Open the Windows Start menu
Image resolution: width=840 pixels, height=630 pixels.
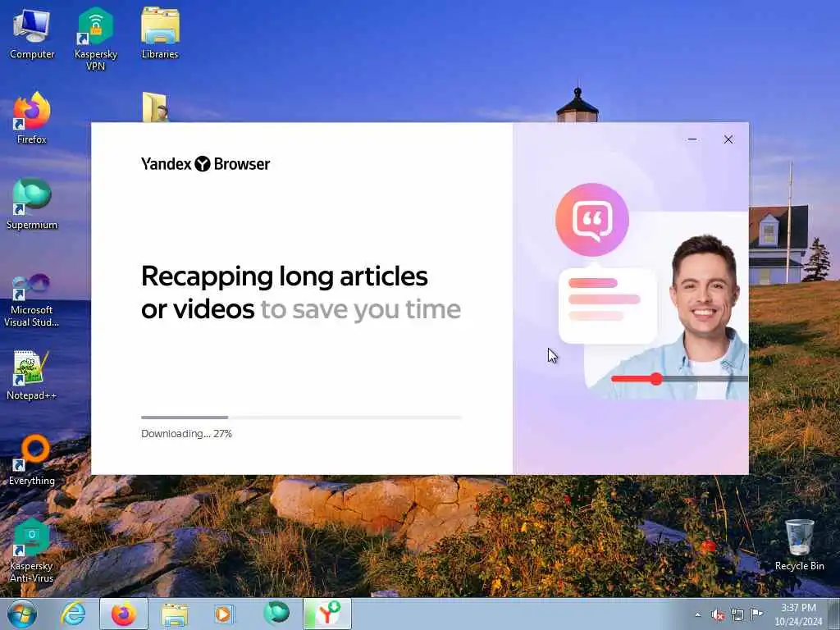click(x=22, y=614)
